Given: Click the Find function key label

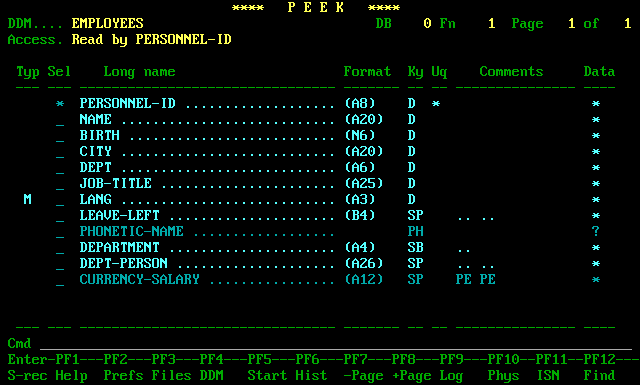Looking at the screenshot, I should coord(599,375).
